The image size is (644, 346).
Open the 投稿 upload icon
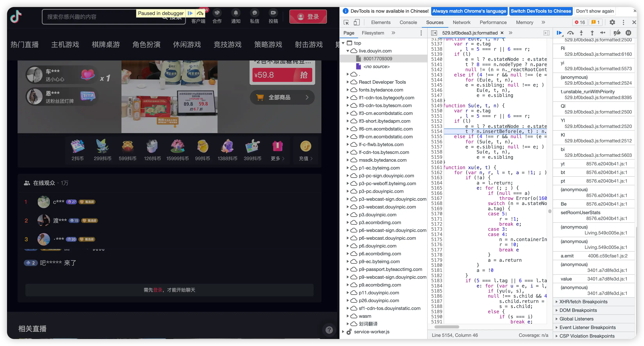click(273, 16)
